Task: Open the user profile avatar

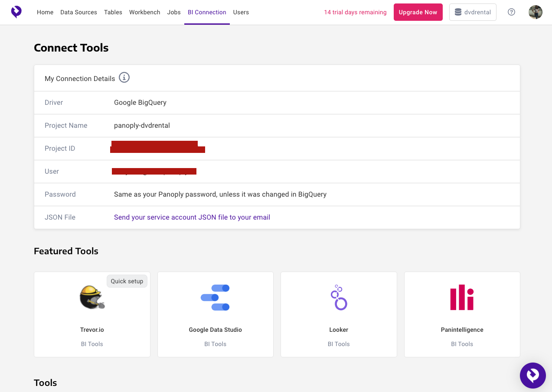Action: tap(535, 12)
